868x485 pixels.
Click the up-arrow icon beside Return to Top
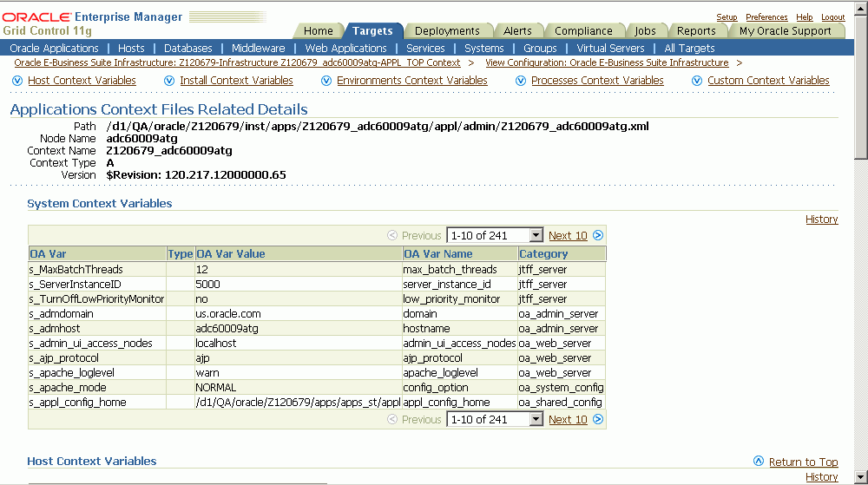pos(759,462)
